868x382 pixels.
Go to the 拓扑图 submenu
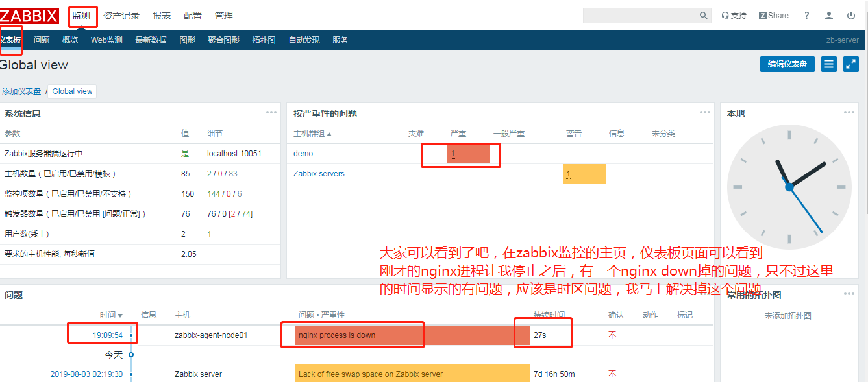coord(264,40)
